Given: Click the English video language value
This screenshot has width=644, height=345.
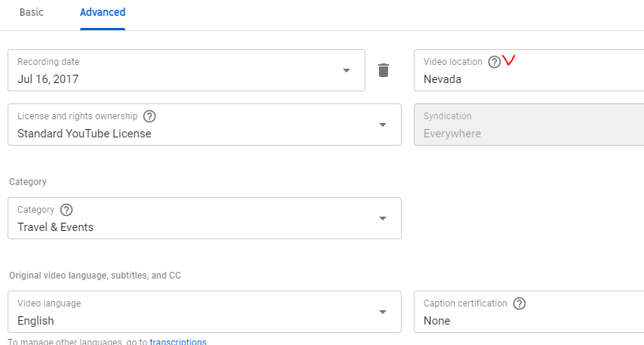Looking at the screenshot, I should 35,321.
